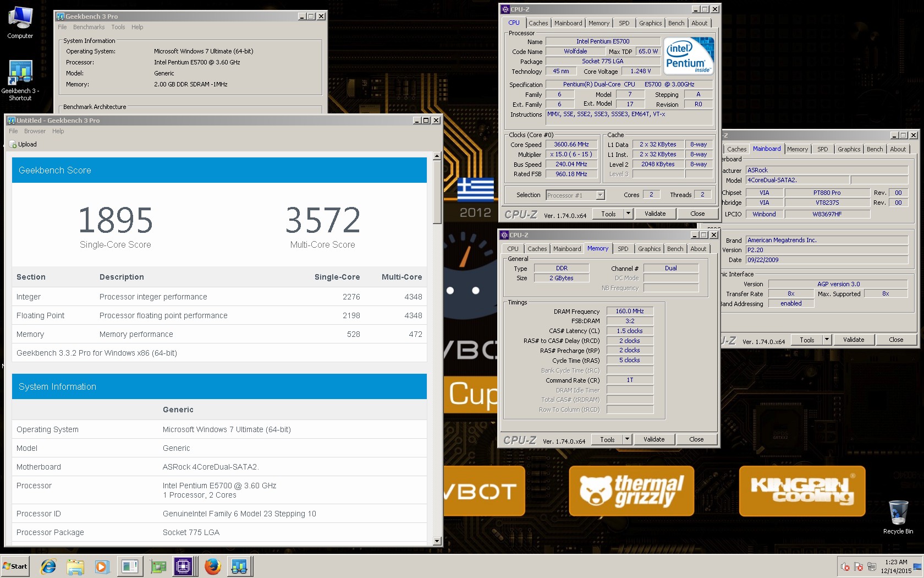
Task: Click the Core Speed 3600.66 MHz field
Action: coord(571,144)
